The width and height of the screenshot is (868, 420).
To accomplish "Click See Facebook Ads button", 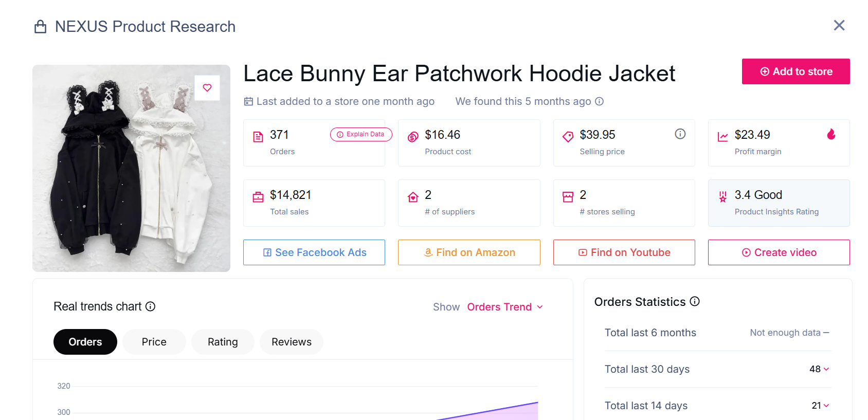I will [x=314, y=252].
